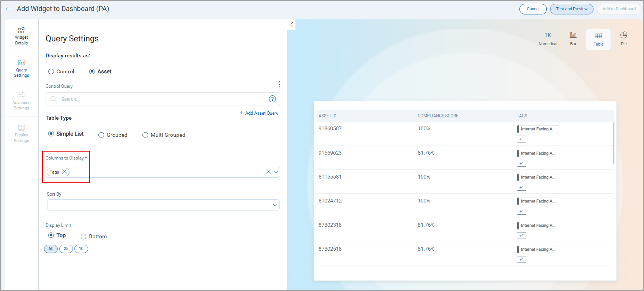Image resolution: width=644 pixels, height=291 pixels.
Task: Set display limit to 25
Action: click(x=66, y=249)
